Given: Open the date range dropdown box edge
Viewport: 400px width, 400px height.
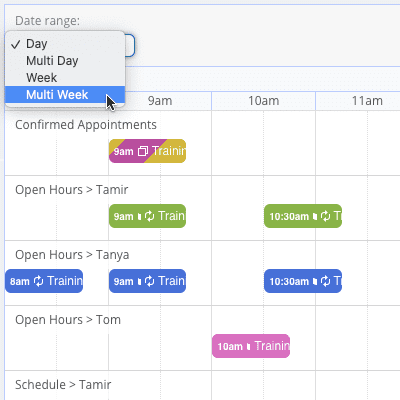Looking at the screenshot, I should 130,45.
